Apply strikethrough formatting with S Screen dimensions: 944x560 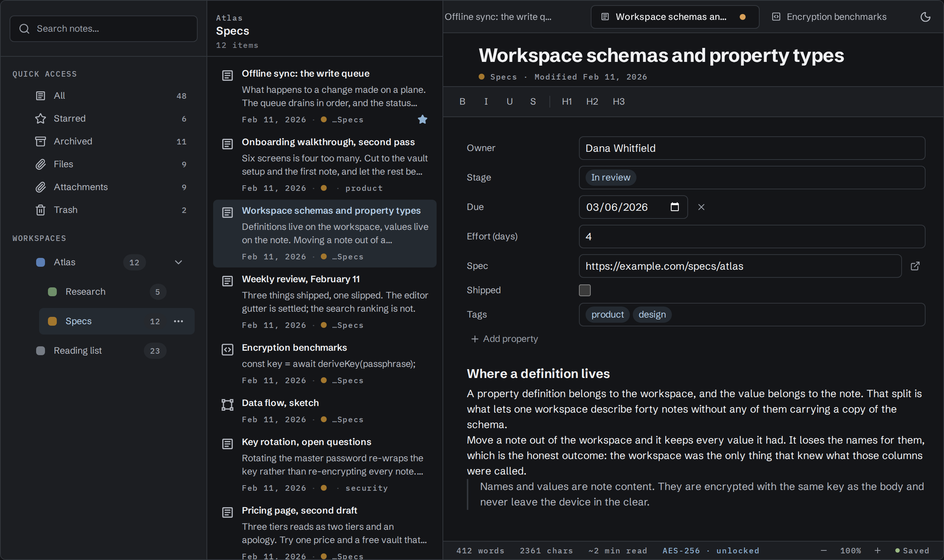coord(533,102)
